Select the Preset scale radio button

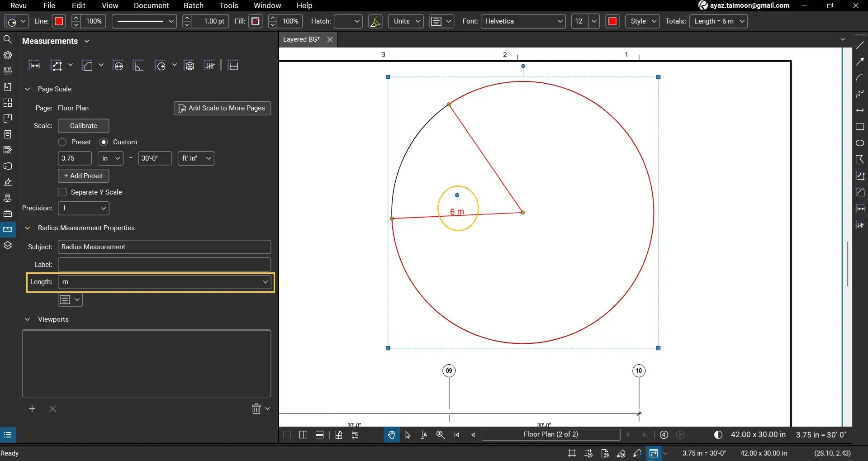pyautogui.click(x=62, y=142)
